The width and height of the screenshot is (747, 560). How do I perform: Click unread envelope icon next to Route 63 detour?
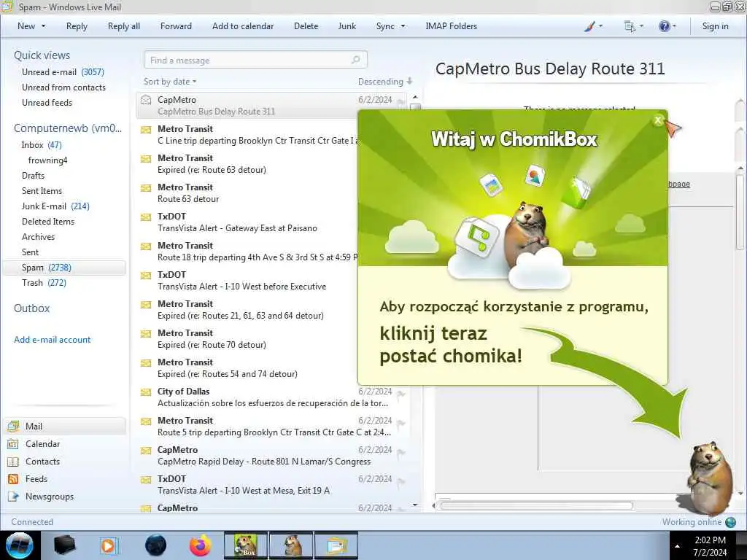(x=146, y=188)
